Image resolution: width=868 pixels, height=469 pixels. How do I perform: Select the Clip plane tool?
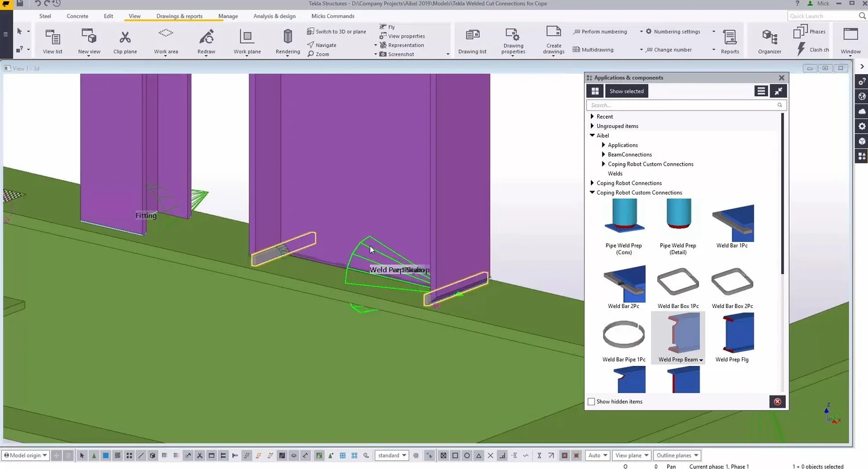click(125, 41)
